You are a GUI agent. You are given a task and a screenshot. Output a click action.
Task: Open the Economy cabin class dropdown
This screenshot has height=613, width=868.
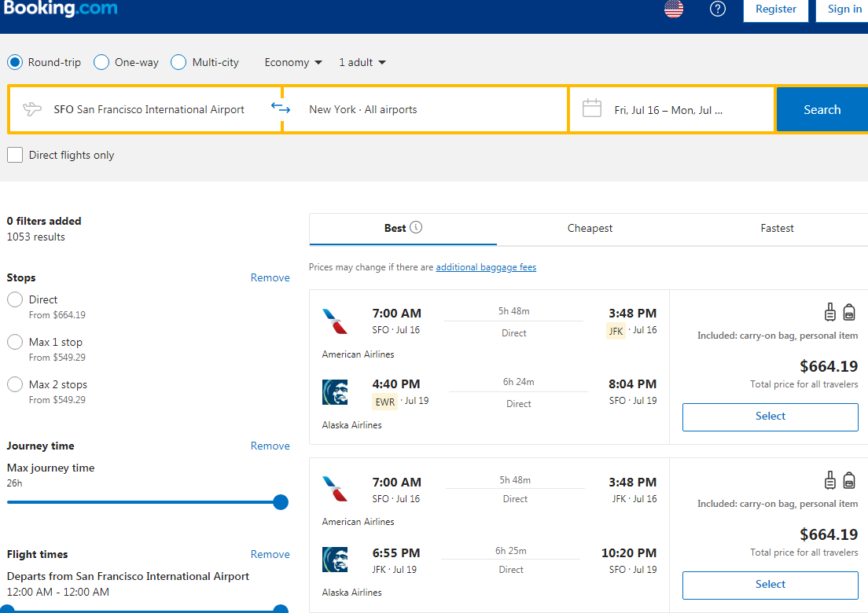click(292, 61)
